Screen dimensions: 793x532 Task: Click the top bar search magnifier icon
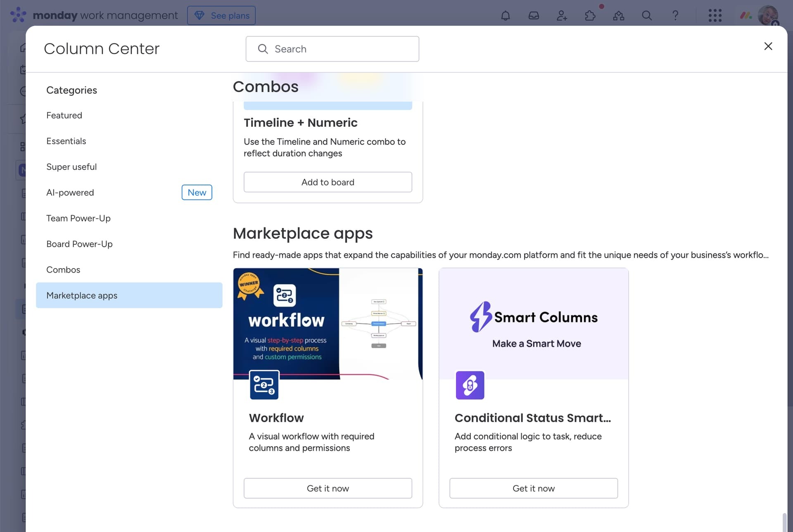[x=647, y=16]
